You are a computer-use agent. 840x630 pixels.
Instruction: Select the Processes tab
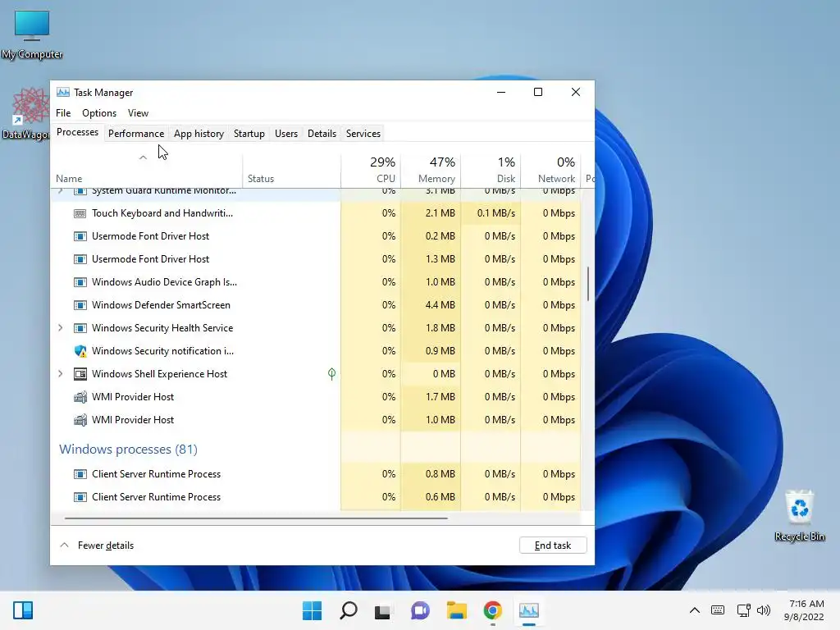[78, 132]
